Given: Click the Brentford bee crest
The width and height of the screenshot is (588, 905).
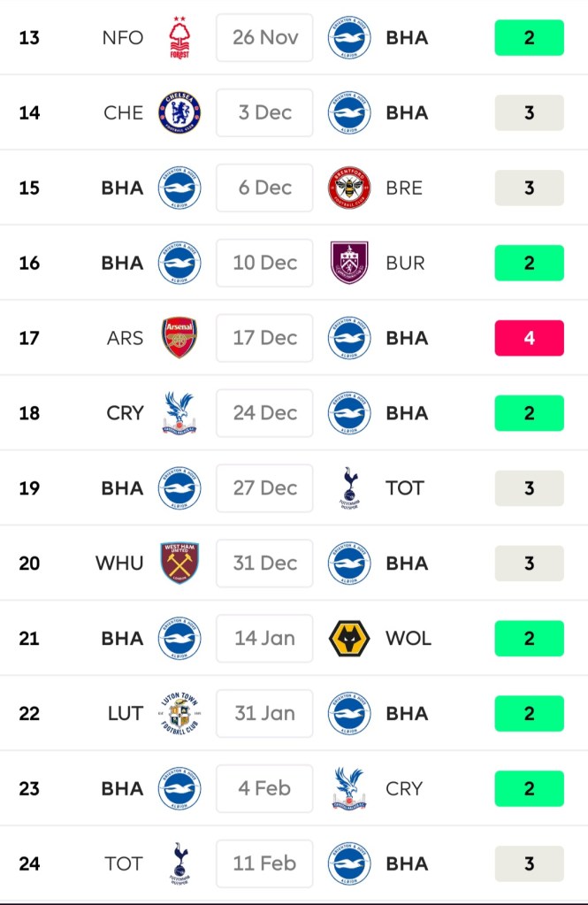Looking at the screenshot, I should pyautogui.click(x=349, y=188).
